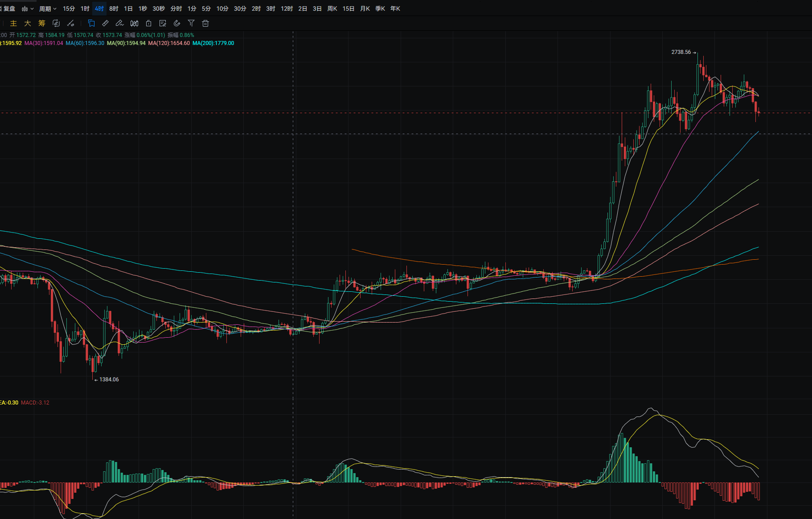This screenshot has width=812, height=519.
Task: Toggle the 筹 chip distribution button
Action: (x=42, y=23)
